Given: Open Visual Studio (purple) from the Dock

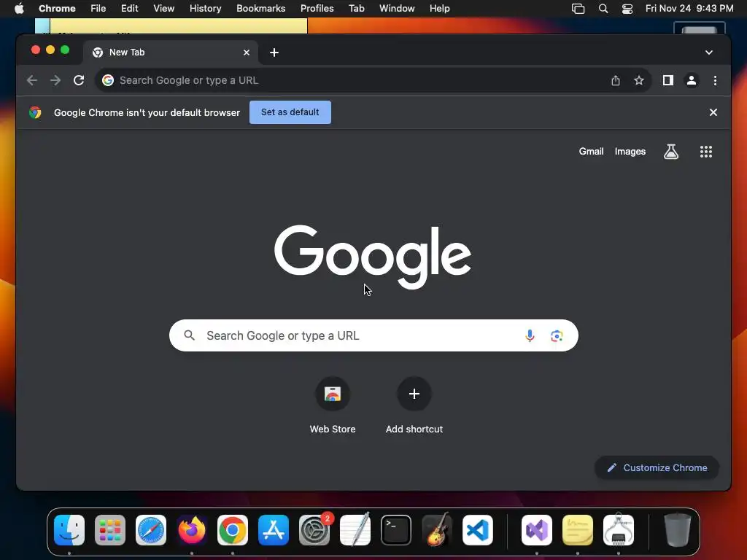Looking at the screenshot, I should click(x=537, y=530).
